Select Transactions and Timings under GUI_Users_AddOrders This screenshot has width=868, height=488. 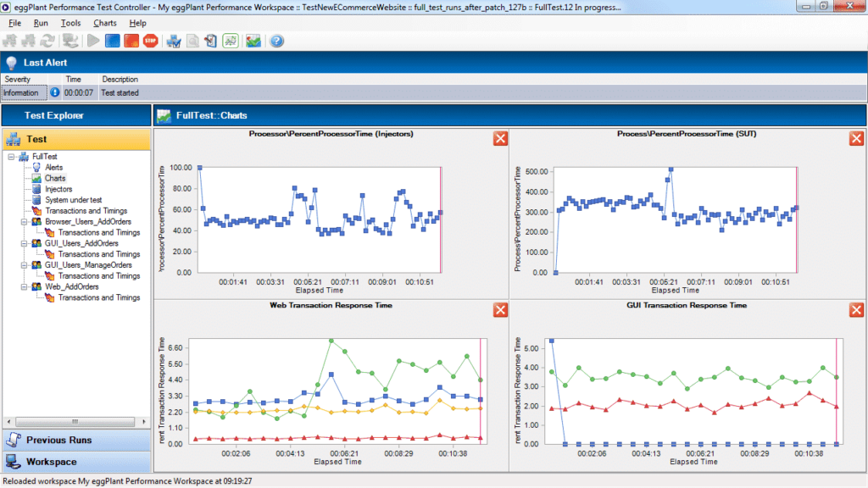coord(99,254)
